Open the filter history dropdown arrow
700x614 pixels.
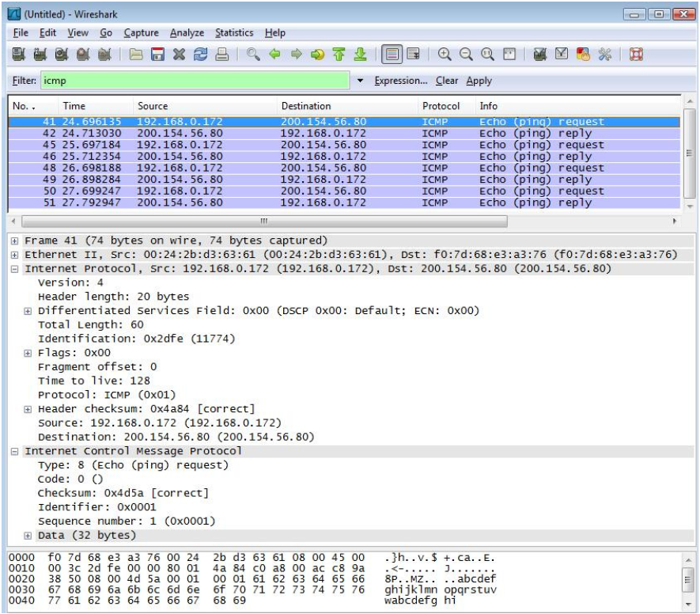pos(361,81)
